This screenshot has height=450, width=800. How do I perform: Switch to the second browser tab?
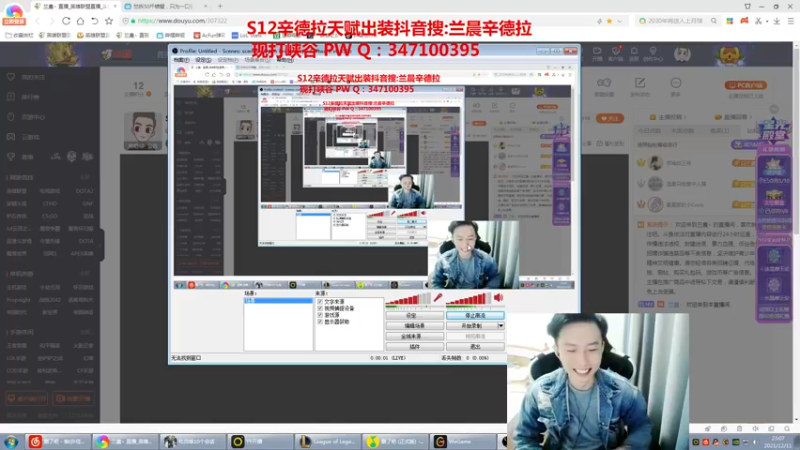[164, 6]
